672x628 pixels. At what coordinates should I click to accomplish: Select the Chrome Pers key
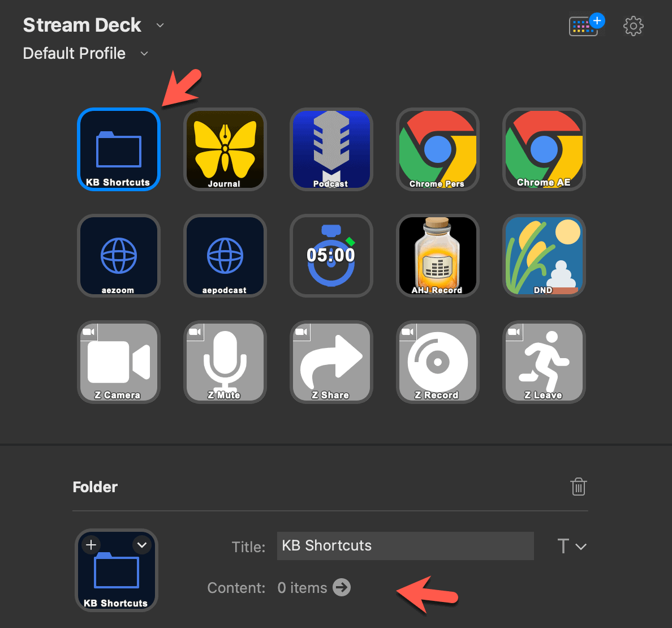coord(438,149)
